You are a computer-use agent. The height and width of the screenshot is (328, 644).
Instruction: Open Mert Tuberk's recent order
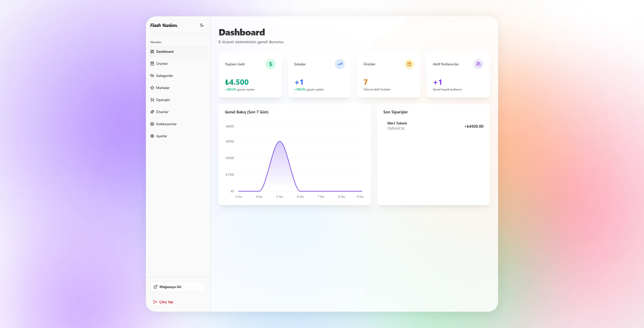point(397,123)
